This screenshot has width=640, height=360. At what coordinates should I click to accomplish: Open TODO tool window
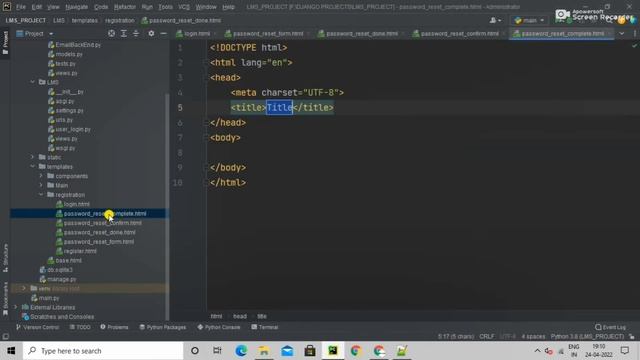click(80, 327)
